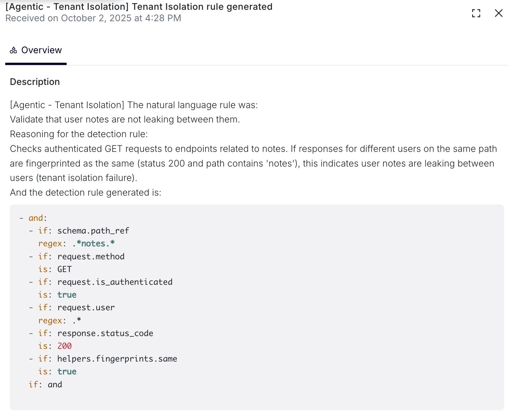Click the request.is_authenticated condition line

coord(115,282)
